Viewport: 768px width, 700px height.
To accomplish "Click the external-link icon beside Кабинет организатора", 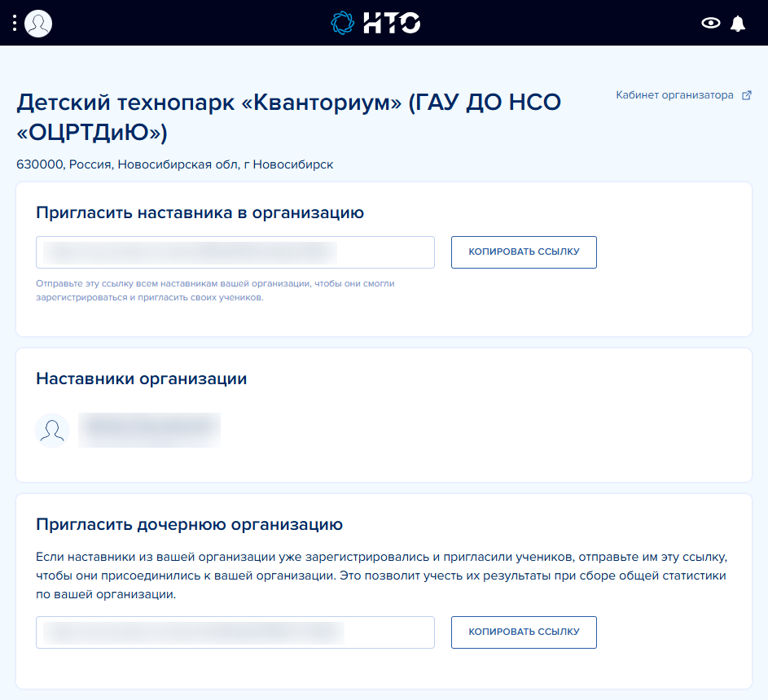I will click(747, 95).
